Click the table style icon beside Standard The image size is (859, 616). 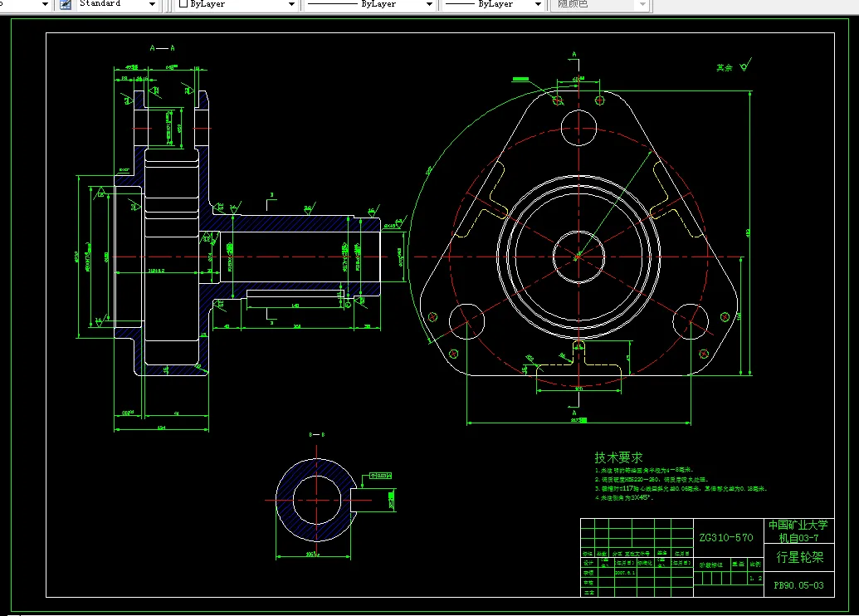(66, 4)
